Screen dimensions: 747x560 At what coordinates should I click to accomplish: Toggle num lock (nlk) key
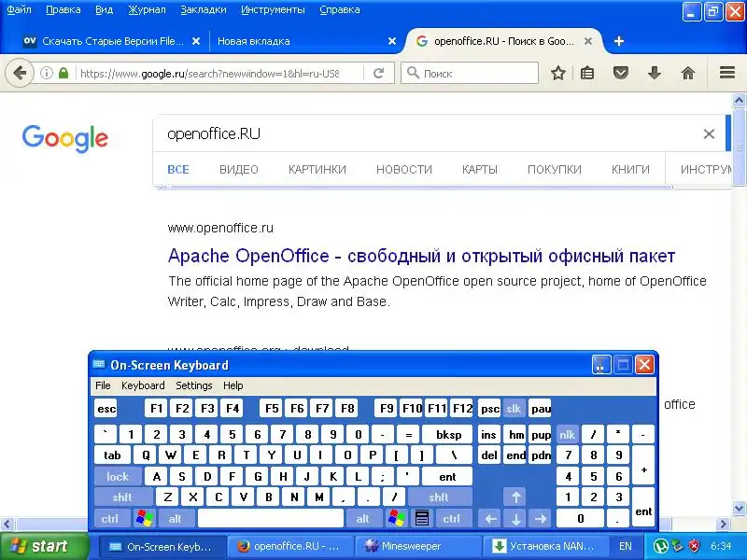567,434
